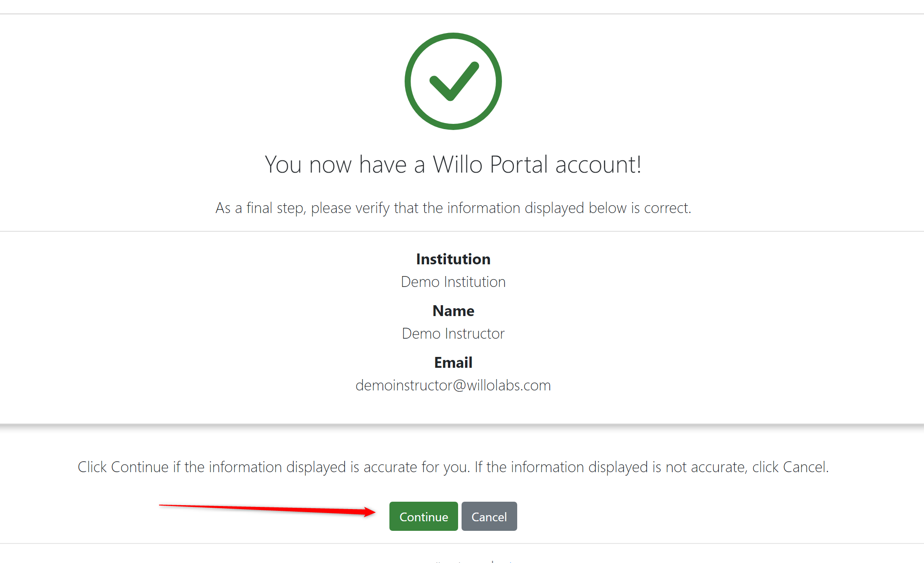The height and width of the screenshot is (563, 924).
Task: Click the "Demo Institution" value text
Action: (x=453, y=282)
